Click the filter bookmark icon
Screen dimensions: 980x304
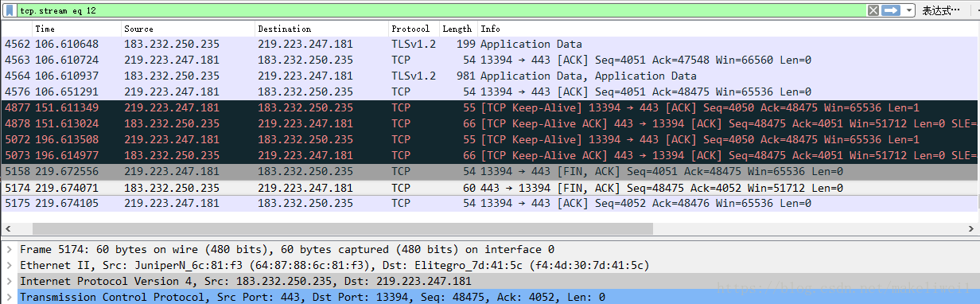pyautogui.click(x=10, y=10)
